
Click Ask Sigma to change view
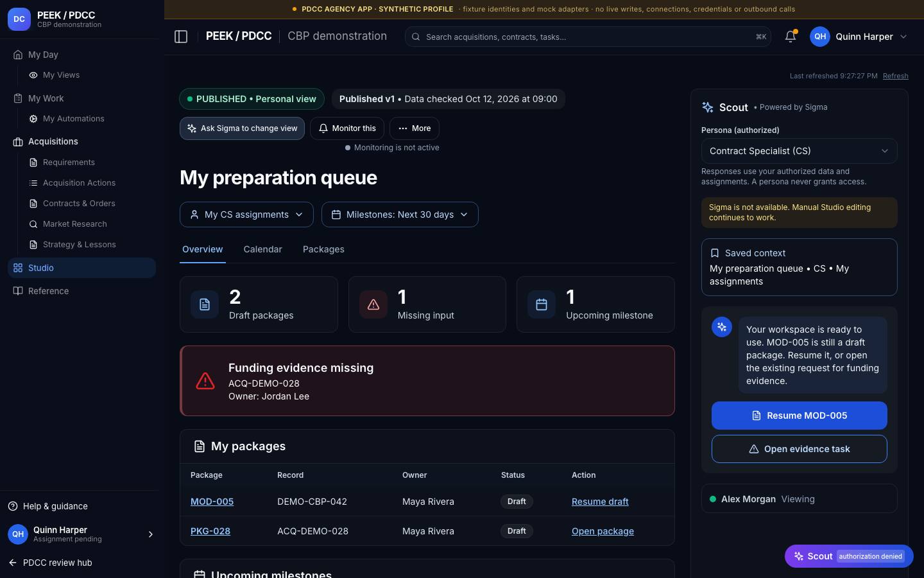[x=242, y=128]
